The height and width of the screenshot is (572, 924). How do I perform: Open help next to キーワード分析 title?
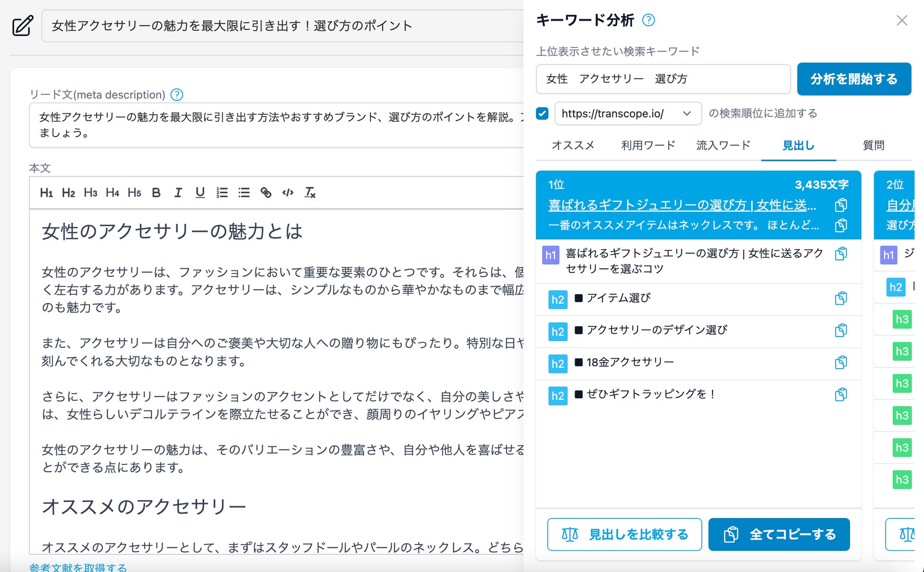[x=648, y=20]
